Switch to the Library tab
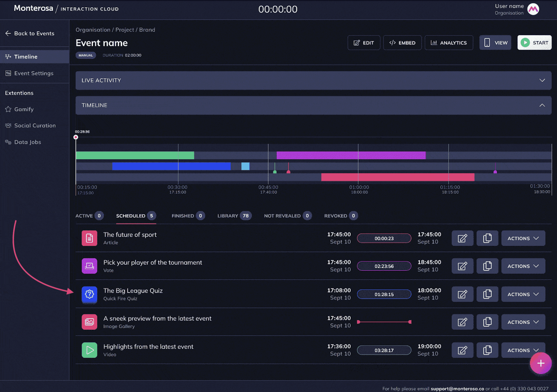 click(x=234, y=216)
